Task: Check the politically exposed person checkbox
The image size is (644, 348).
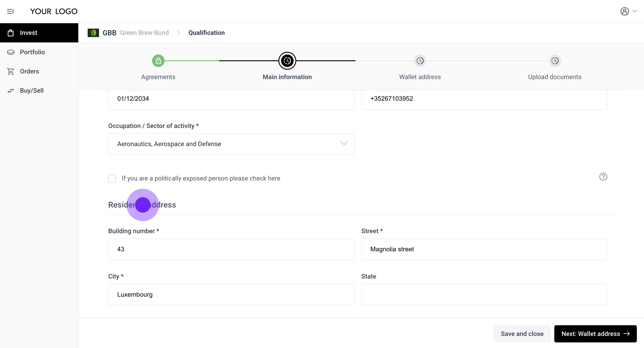Action: pos(112,178)
